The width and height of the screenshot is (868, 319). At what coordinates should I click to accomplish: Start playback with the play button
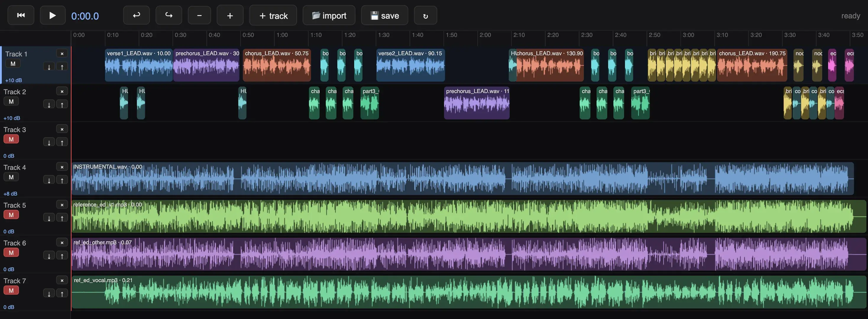pos(53,15)
